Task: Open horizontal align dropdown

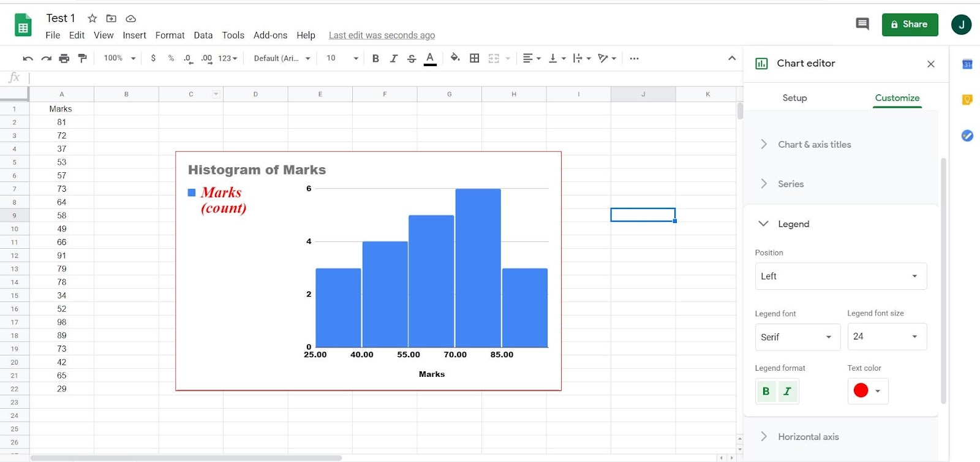Action: click(532, 58)
